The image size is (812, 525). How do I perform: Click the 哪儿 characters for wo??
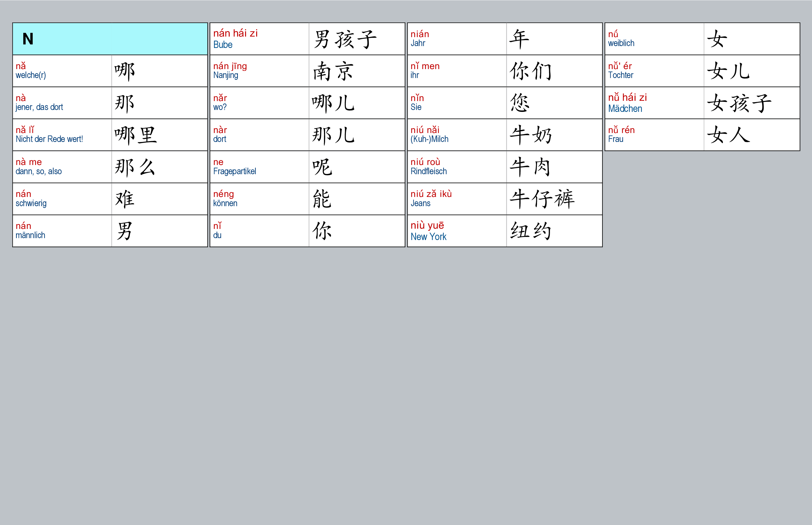(333, 103)
